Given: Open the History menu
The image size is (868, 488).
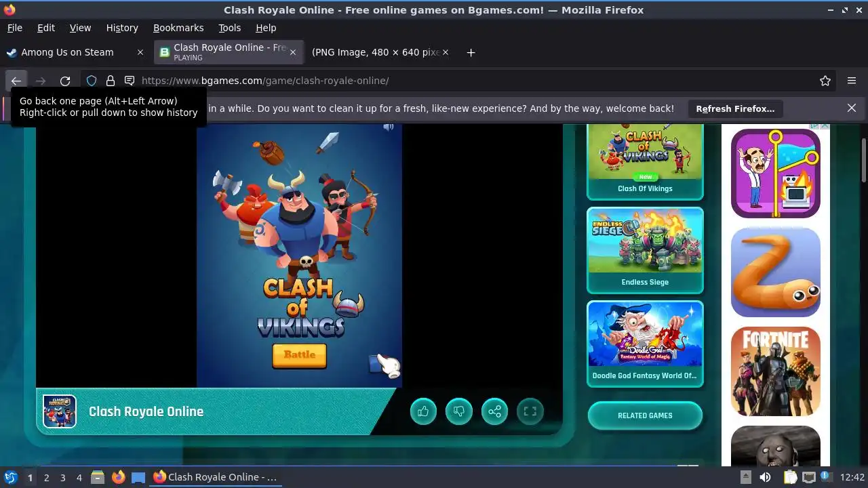Looking at the screenshot, I should click(x=122, y=28).
